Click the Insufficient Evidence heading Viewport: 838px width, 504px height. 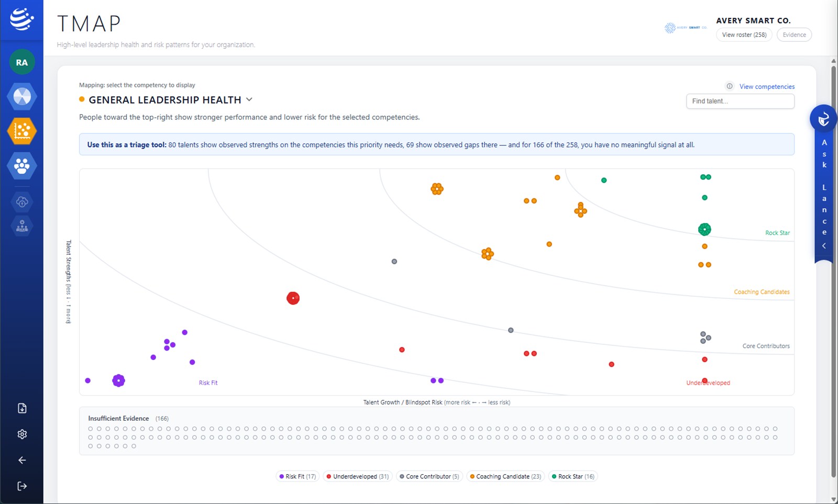coord(118,418)
